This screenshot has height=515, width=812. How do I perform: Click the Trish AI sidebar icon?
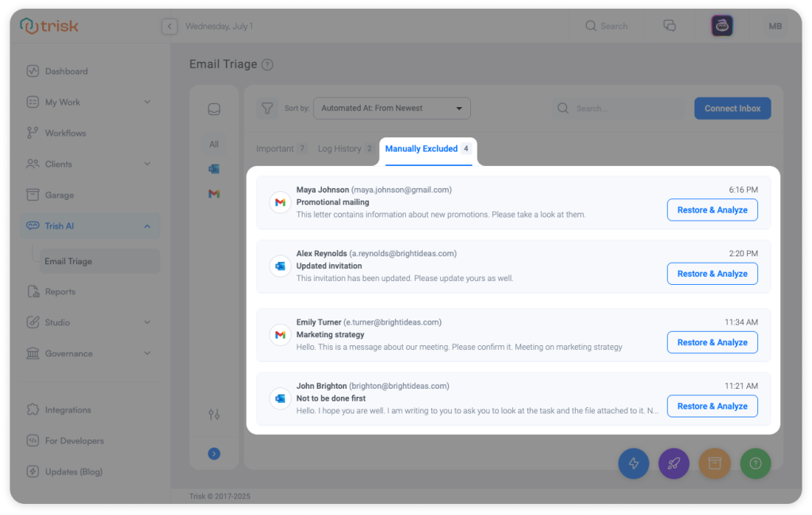[33, 226]
